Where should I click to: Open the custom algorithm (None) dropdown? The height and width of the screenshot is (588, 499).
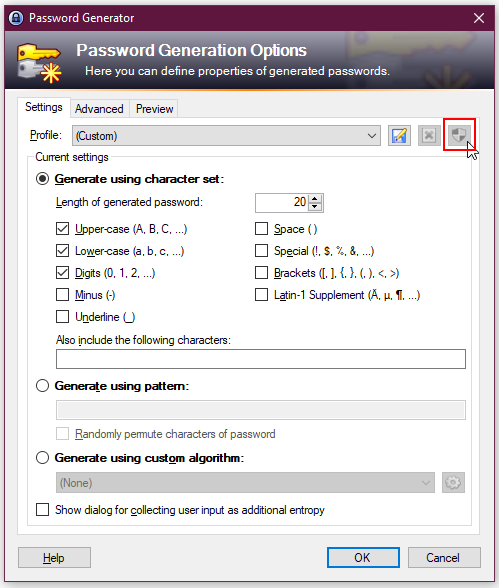[245, 483]
